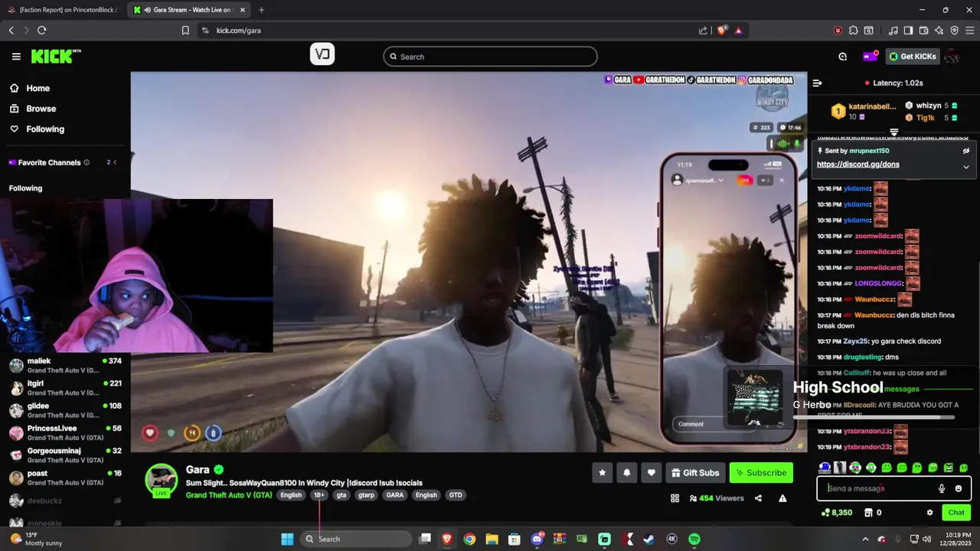Open the Kick hamburger menu
The image size is (980, 551).
coord(16,57)
